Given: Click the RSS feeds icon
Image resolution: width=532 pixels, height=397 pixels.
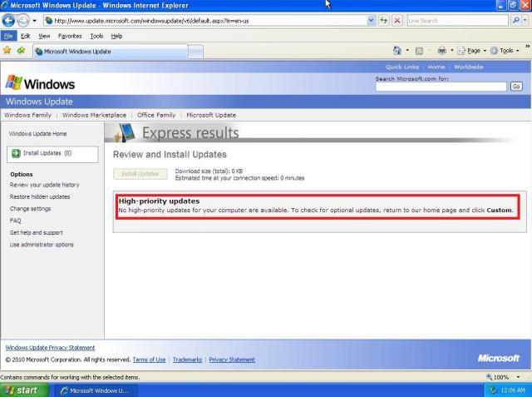Looking at the screenshot, I should pyautogui.click(x=419, y=51).
